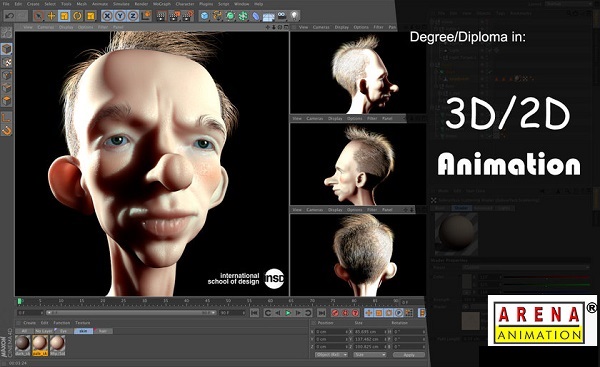
Task: Open the Character menu in menu bar
Action: (x=185, y=4)
